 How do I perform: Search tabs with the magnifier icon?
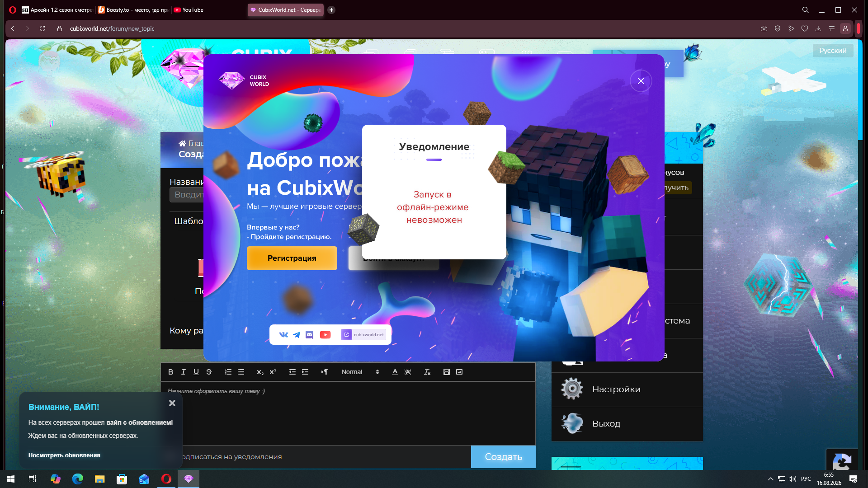click(x=806, y=10)
